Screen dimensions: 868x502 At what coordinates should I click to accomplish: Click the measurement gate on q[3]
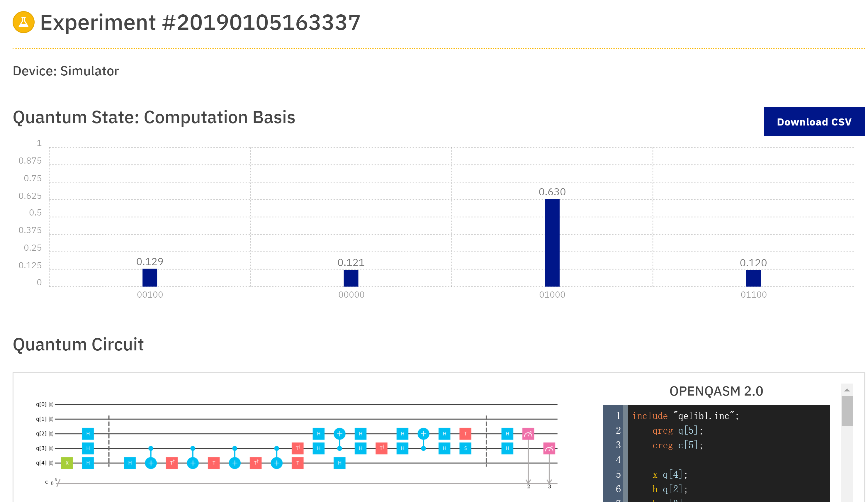point(549,448)
